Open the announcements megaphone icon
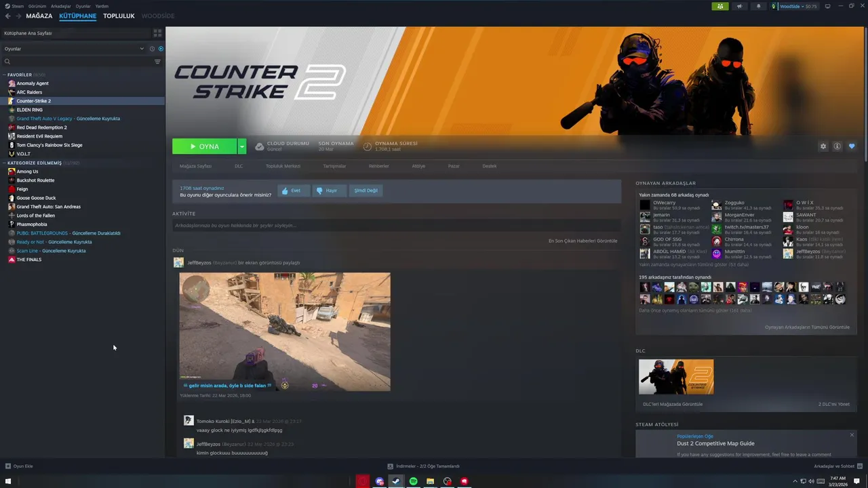The image size is (868, 488). 739,6
